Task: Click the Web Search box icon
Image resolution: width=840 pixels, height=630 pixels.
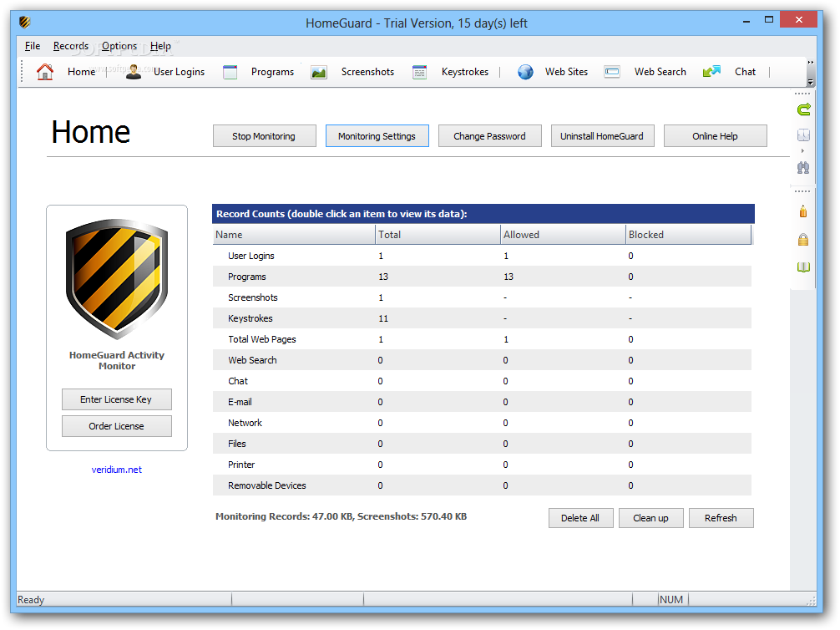Action: tap(612, 72)
